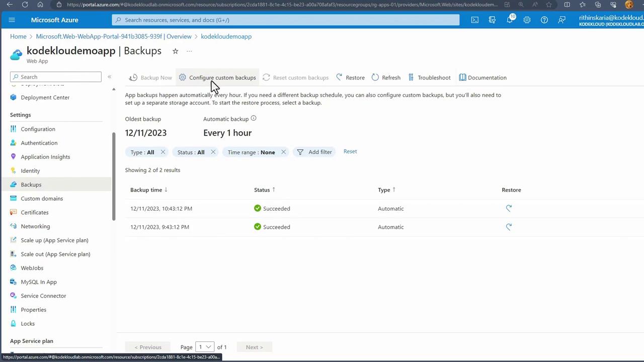
Task: Click the Deployment Center icon in sidebar
Action: 14,98
